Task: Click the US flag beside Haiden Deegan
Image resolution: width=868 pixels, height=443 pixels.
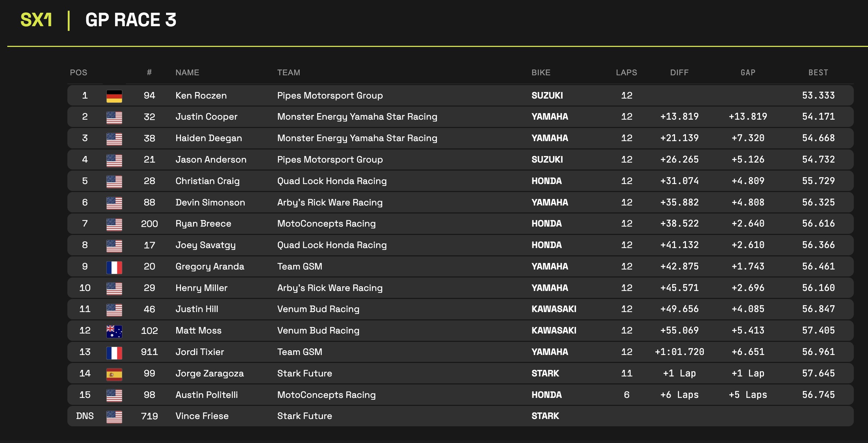Action: pos(114,139)
